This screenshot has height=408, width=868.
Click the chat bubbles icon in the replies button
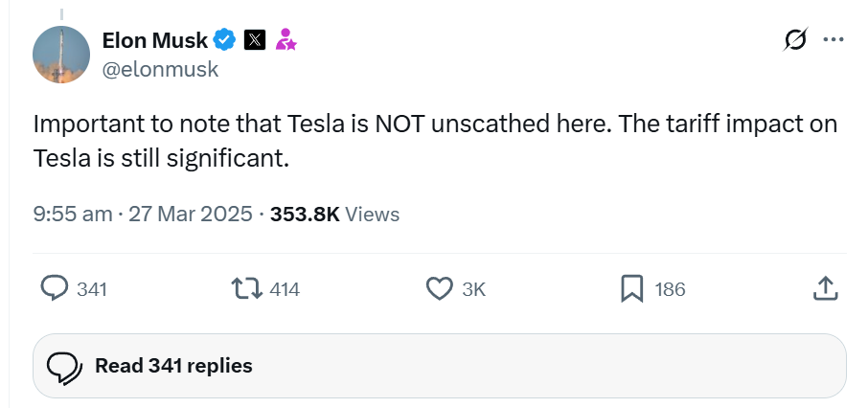pyautogui.click(x=65, y=368)
